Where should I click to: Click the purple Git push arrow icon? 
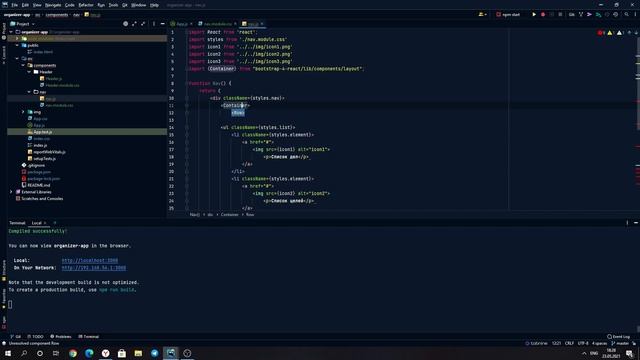point(589,15)
